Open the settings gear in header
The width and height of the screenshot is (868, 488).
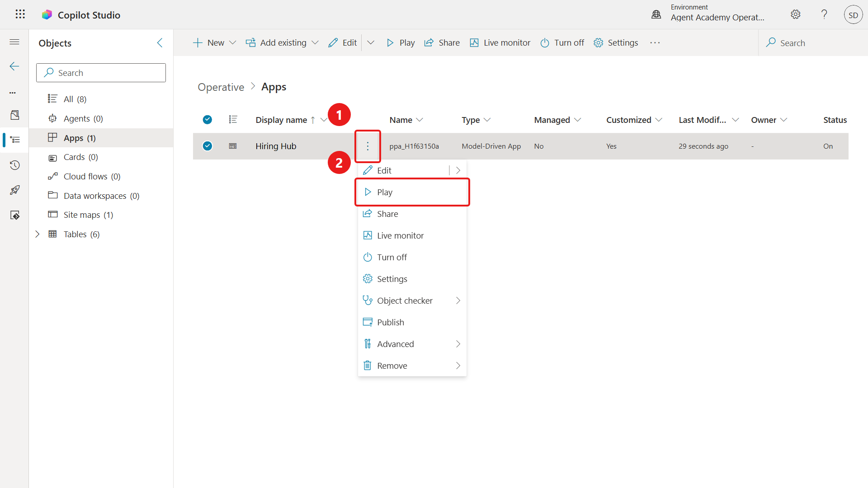795,14
